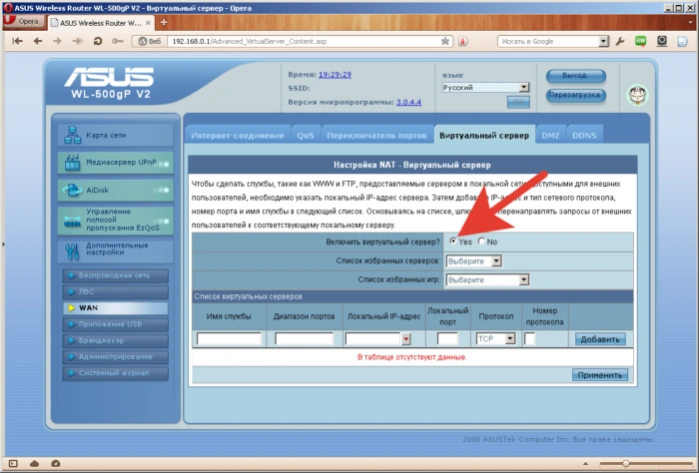
Task: Open the Opera main menu button
Action: coord(23,21)
